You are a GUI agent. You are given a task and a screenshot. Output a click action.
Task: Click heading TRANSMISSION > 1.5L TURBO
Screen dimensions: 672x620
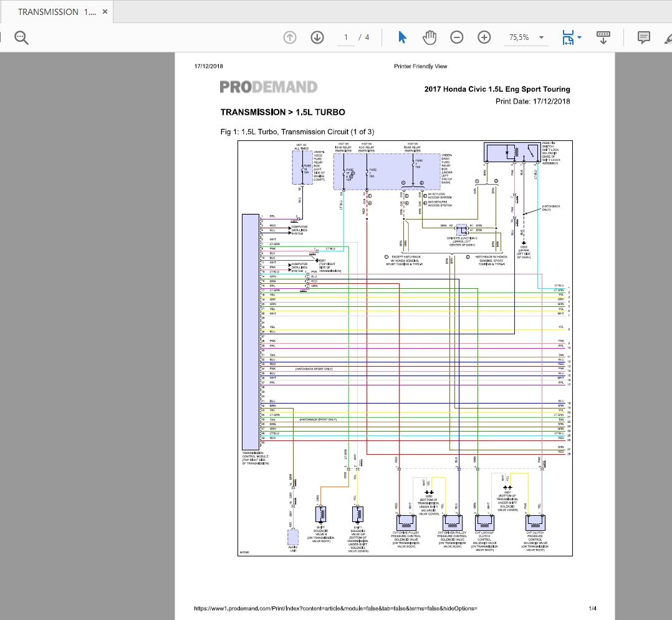(x=283, y=112)
